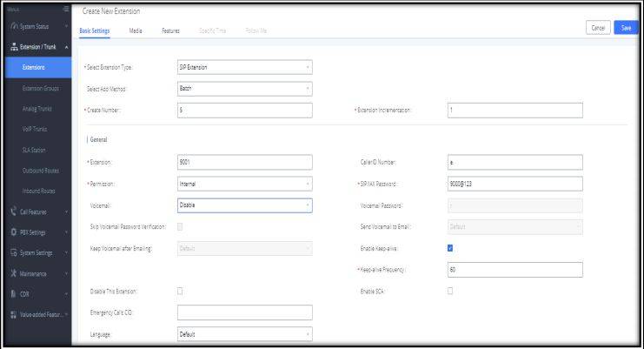Click the Cancel button
644x349 pixels.
tap(599, 28)
